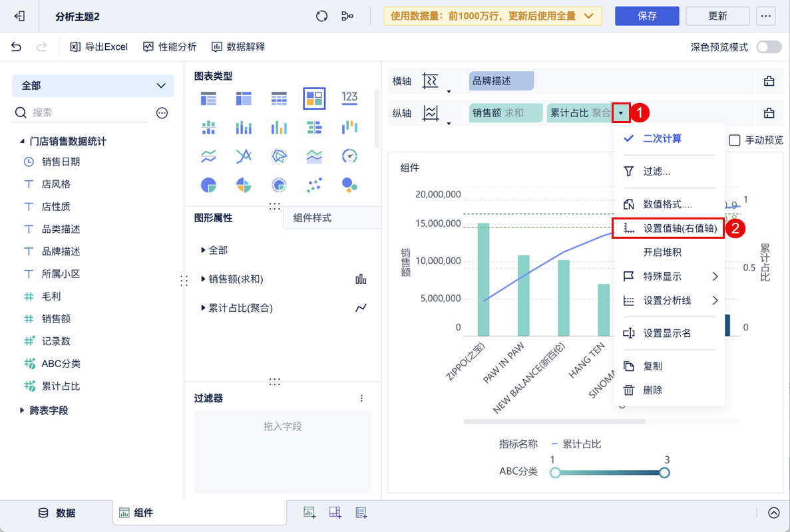Click 性能分析 in the toolbar
790x532 pixels.
click(170, 47)
